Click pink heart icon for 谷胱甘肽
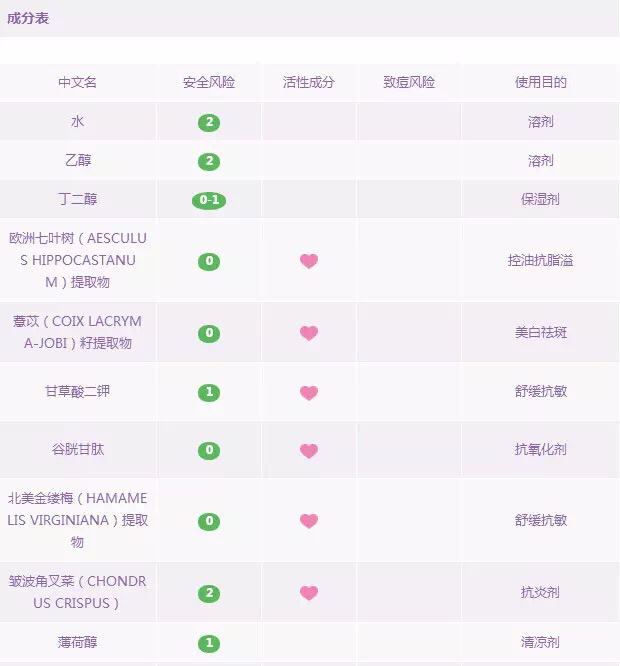 (x=309, y=450)
